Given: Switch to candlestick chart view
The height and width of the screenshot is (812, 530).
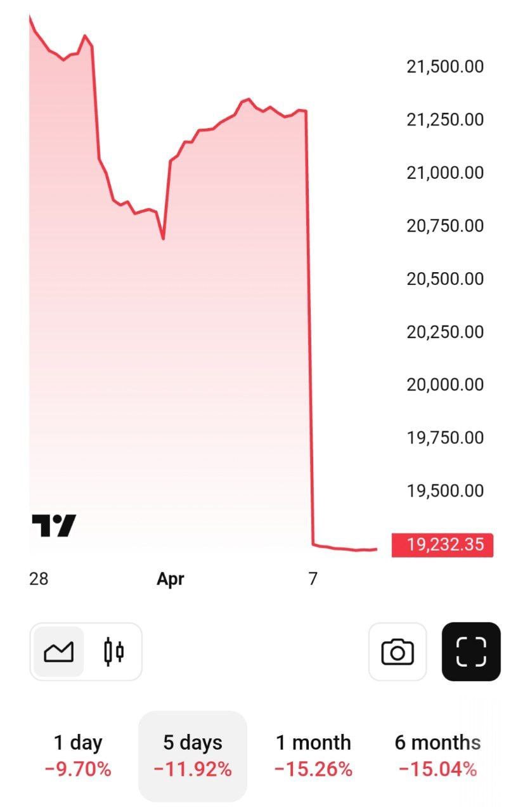Looking at the screenshot, I should point(113,652).
